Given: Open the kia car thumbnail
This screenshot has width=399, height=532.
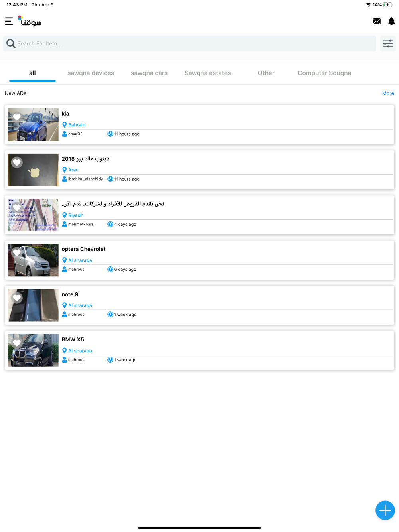Looking at the screenshot, I should tap(33, 125).
